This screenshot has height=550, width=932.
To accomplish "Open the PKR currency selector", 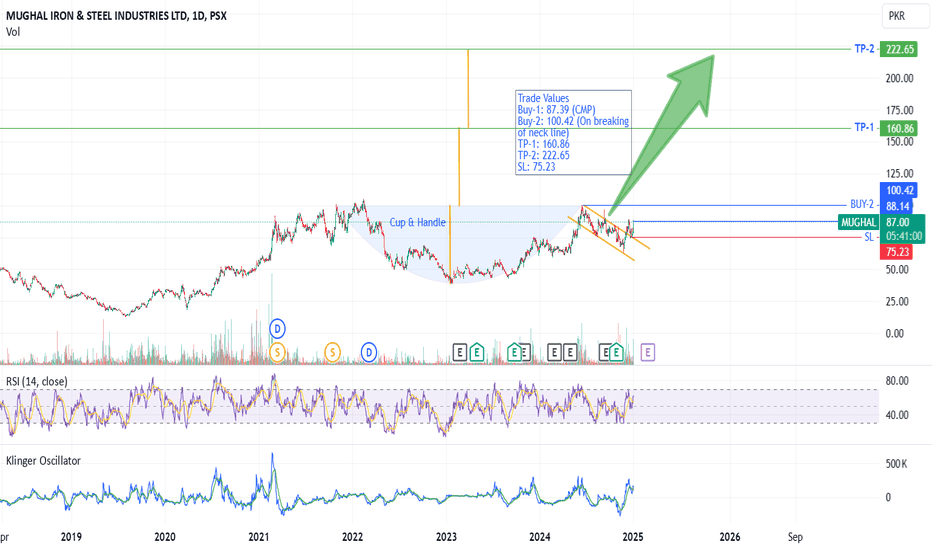I will pos(904,16).
